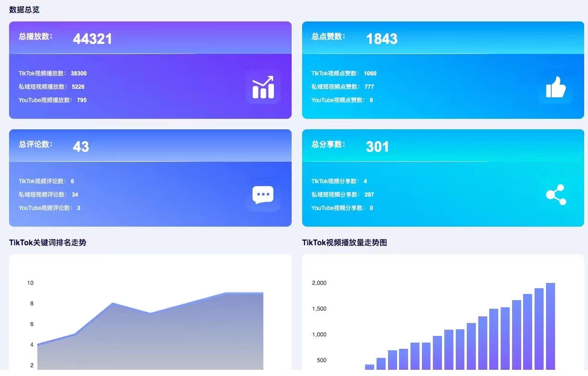Click the TikTok关键词排名走势 chart title
588x376 pixels.
click(48, 242)
